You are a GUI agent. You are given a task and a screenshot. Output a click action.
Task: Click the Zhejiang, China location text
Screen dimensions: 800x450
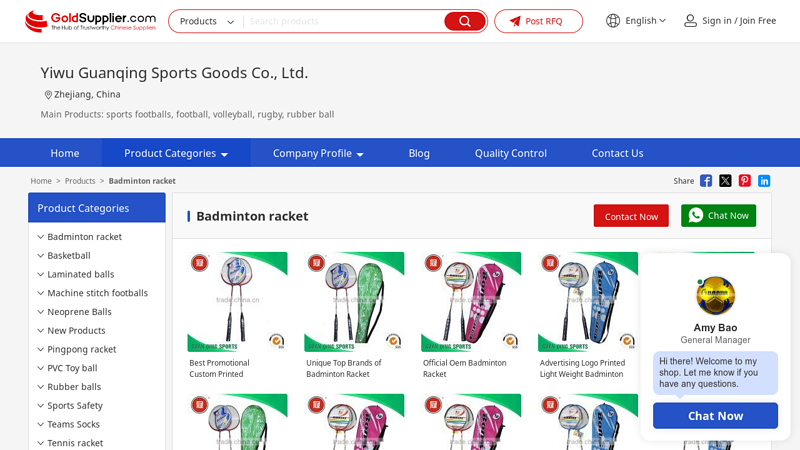(87, 94)
